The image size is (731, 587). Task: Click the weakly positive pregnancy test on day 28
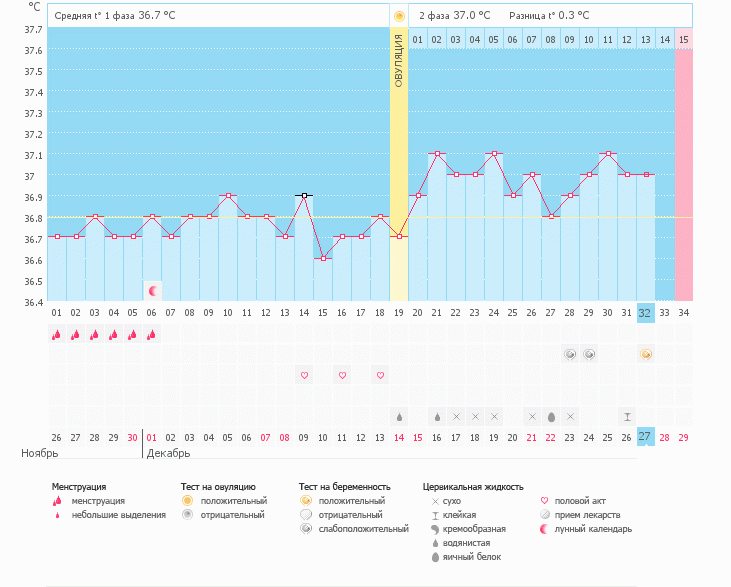(x=570, y=354)
